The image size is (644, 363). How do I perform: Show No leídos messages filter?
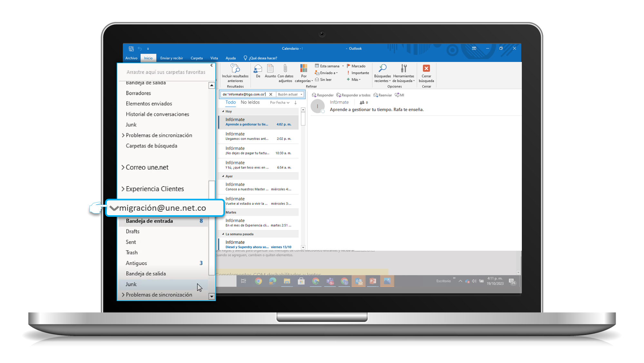(250, 102)
